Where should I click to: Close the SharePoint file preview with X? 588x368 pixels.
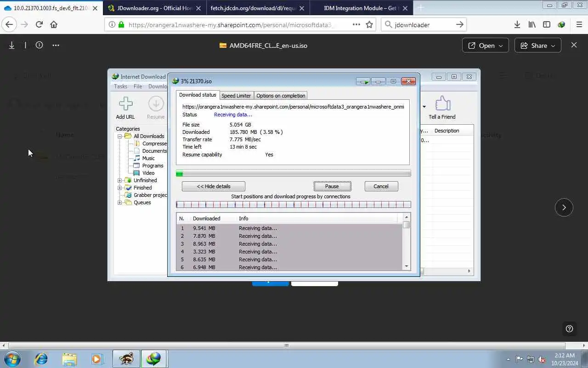[574, 45]
